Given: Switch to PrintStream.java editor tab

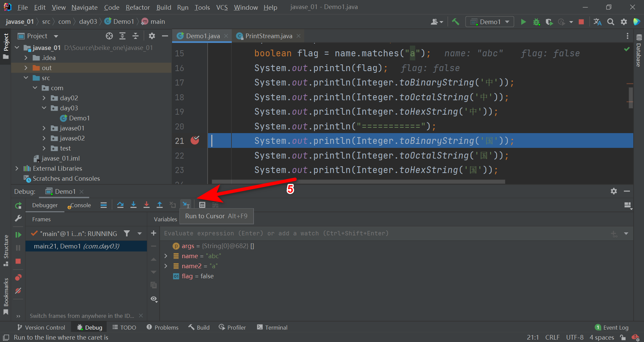Looking at the screenshot, I should pos(268,36).
